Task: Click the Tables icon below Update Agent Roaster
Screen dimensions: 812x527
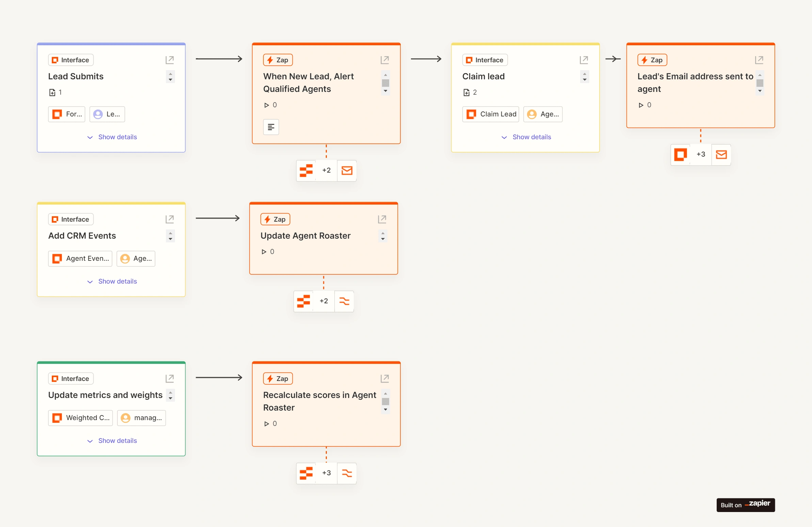Action: point(303,301)
